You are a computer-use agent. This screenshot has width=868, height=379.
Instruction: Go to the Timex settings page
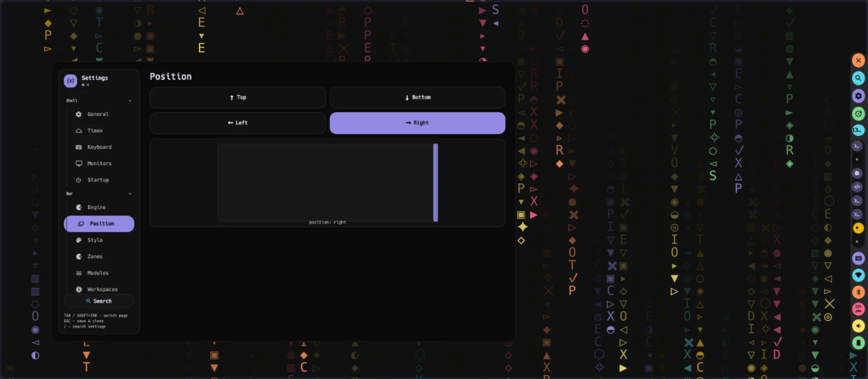pos(99,130)
